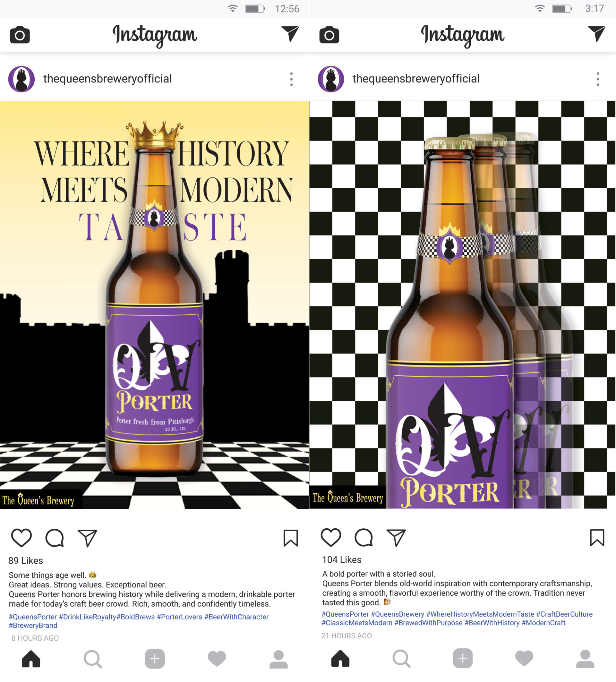
Task: Open the left castle and porter bottle image
Action: click(155, 305)
